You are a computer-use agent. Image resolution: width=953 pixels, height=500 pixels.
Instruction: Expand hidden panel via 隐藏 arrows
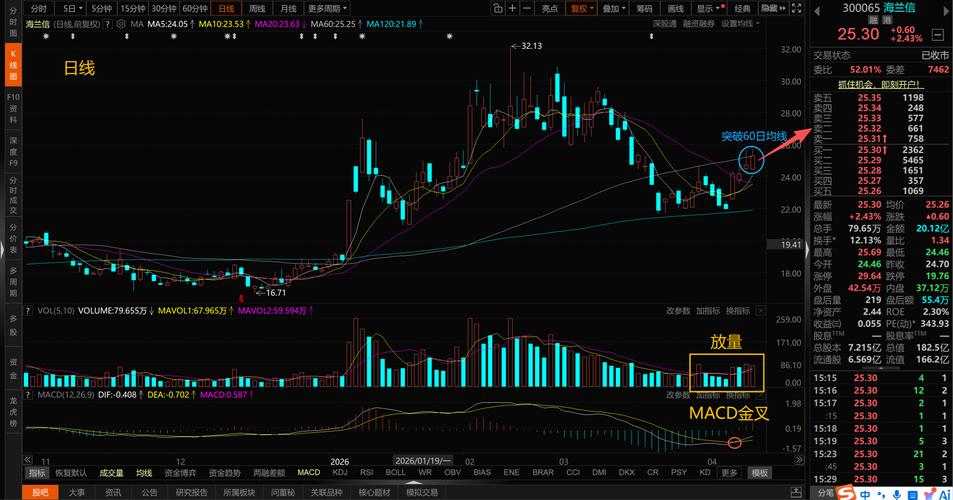(774, 9)
